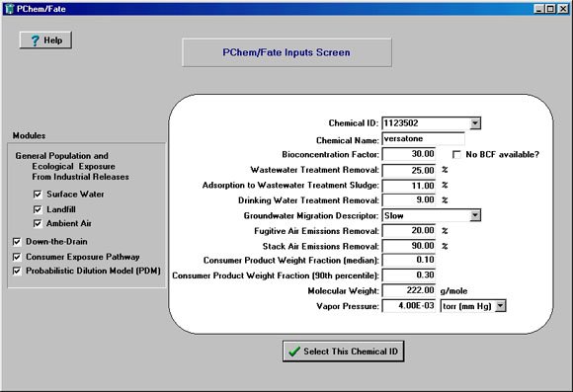Click Consumer Product Weight Fraction (median) field
Screen dimensions: 573x392
click(409, 260)
